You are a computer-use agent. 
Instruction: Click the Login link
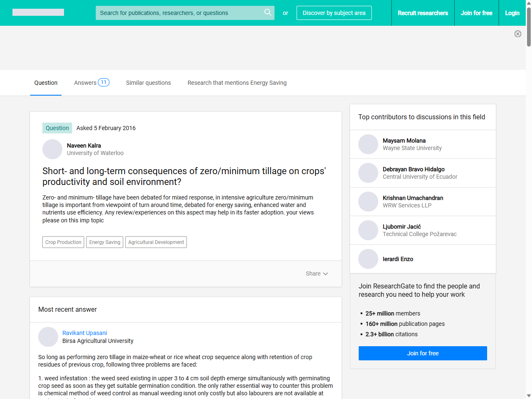(x=512, y=13)
